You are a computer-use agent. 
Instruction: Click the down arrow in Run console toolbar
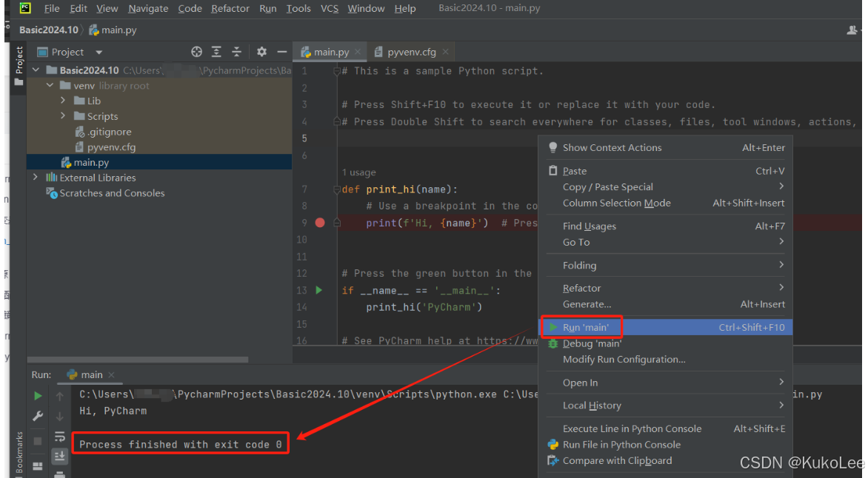click(60, 416)
